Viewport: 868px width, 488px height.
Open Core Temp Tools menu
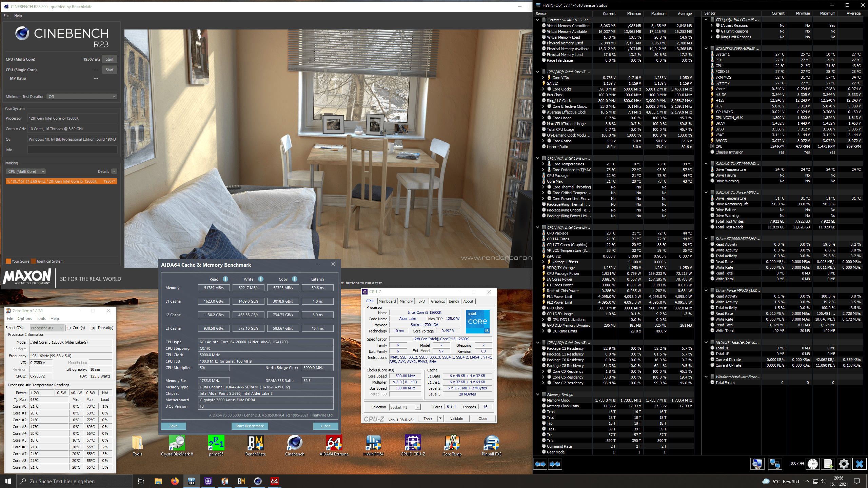(x=41, y=319)
